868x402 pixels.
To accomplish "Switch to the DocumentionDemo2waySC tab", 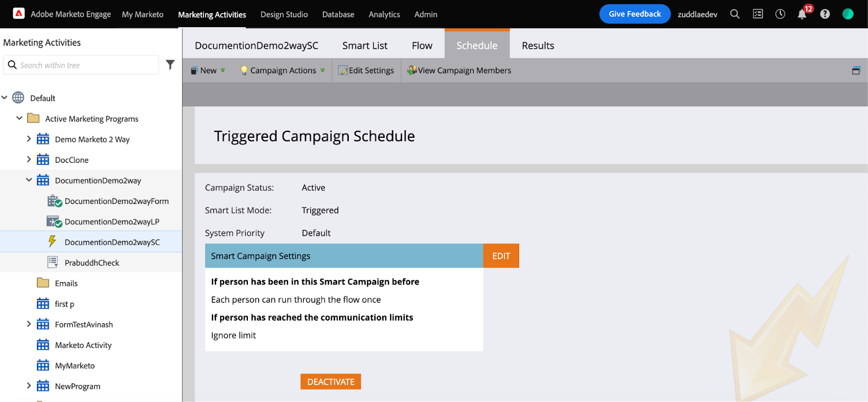I will (x=257, y=46).
